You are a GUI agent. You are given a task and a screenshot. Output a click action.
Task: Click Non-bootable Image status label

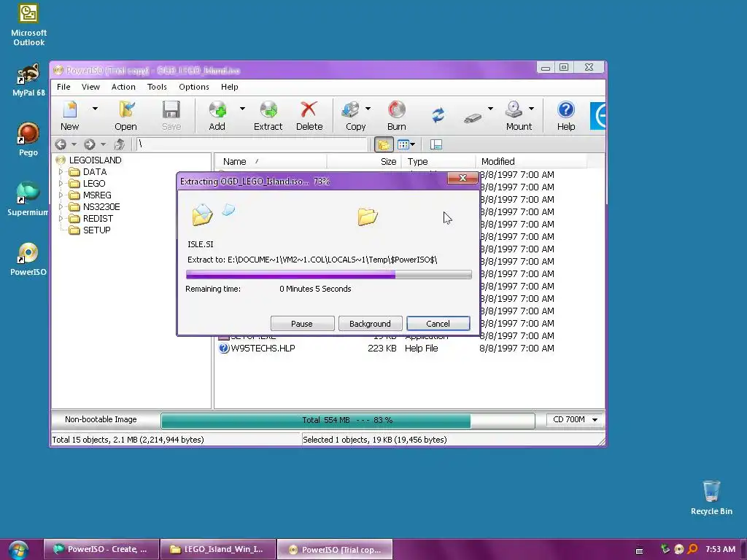tap(101, 419)
